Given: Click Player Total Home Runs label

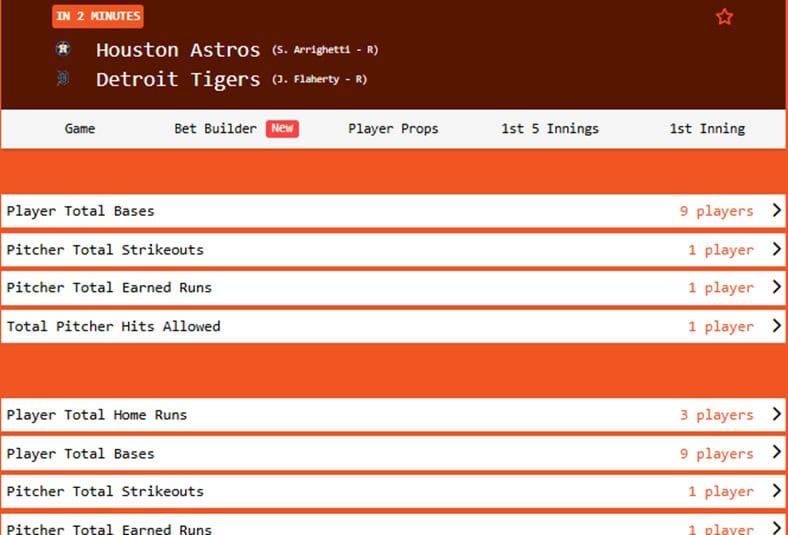Looking at the screenshot, I should point(96,415).
